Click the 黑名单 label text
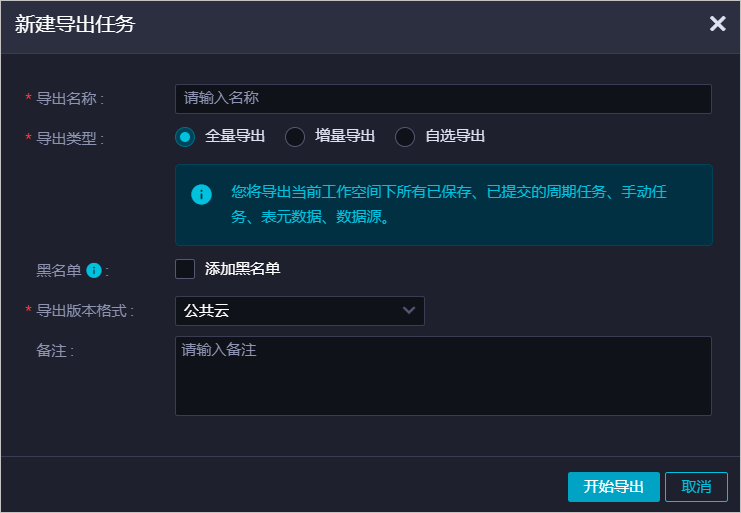The width and height of the screenshot is (741, 513). click(60, 270)
